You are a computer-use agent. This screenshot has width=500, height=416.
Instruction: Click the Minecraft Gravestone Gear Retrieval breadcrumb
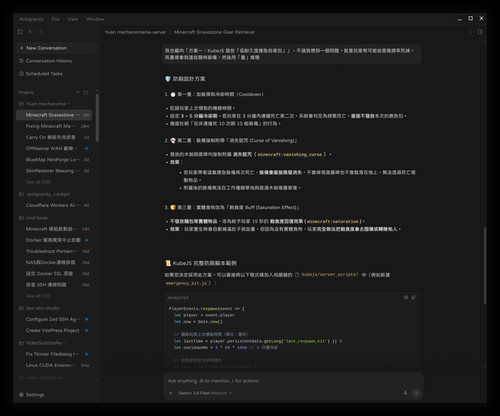pyautogui.click(x=214, y=32)
